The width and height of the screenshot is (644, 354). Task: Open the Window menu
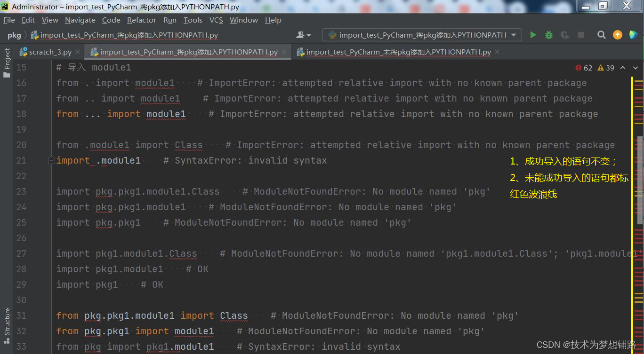[243, 20]
